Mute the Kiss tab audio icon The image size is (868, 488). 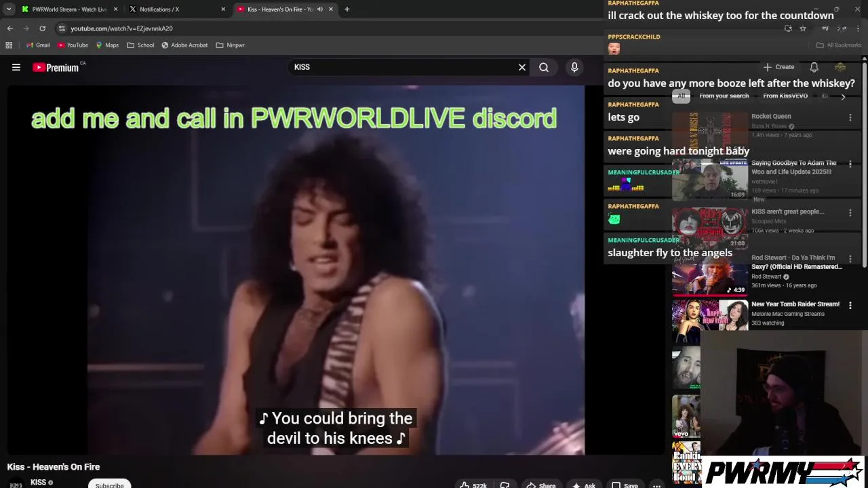(x=320, y=9)
